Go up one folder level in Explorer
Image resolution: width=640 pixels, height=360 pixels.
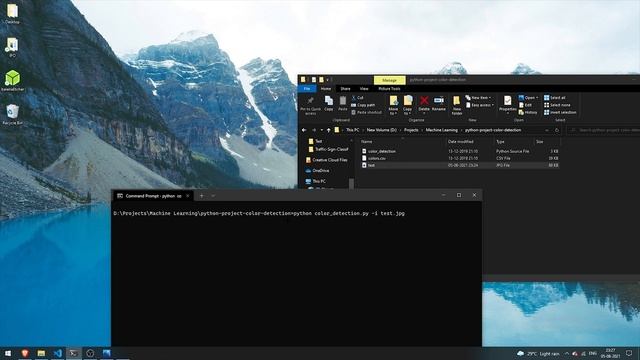[329, 130]
